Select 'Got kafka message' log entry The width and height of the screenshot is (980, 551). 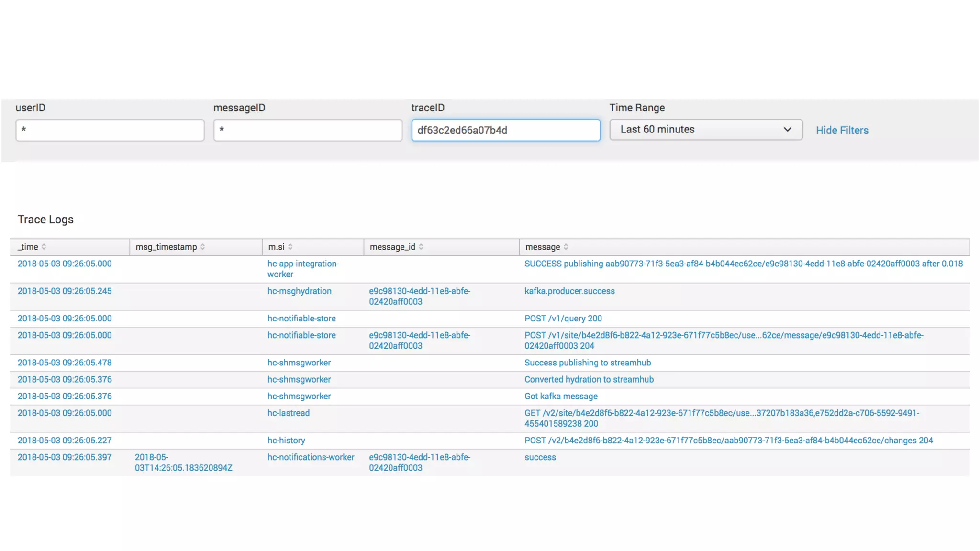click(561, 396)
